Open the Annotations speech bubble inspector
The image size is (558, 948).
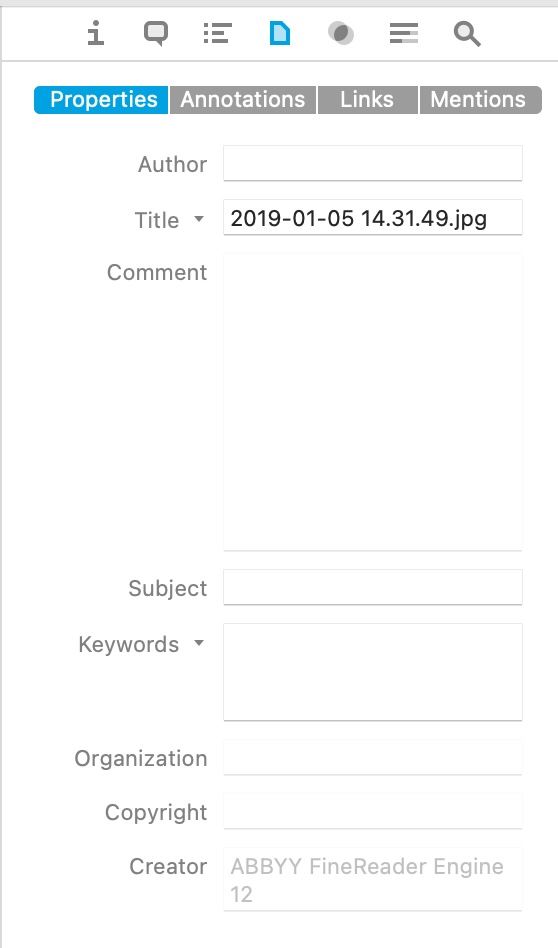tap(156, 33)
